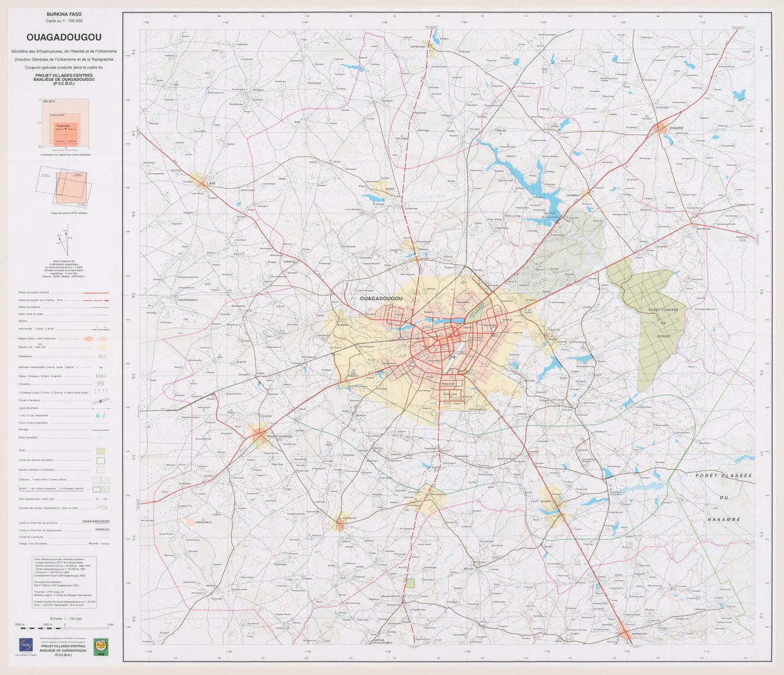
Task: Click the 'BURKINA FASO' heading
Action: pyautogui.click(x=64, y=15)
